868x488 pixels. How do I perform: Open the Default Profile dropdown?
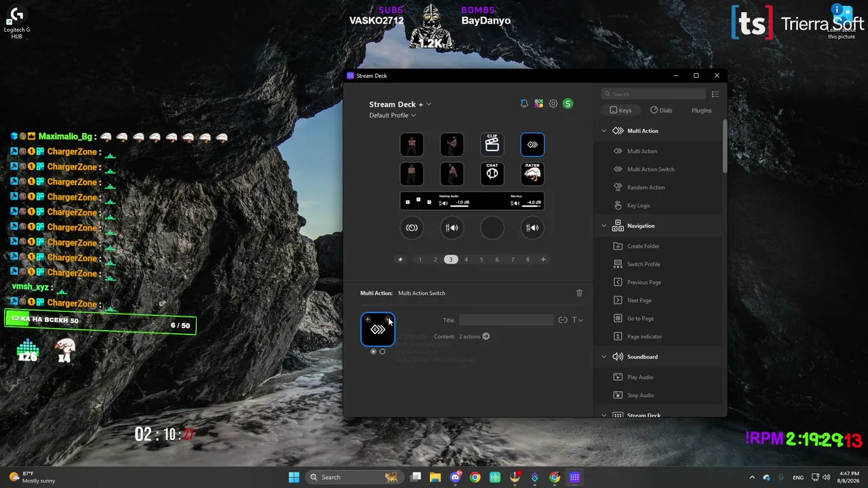click(393, 115)
